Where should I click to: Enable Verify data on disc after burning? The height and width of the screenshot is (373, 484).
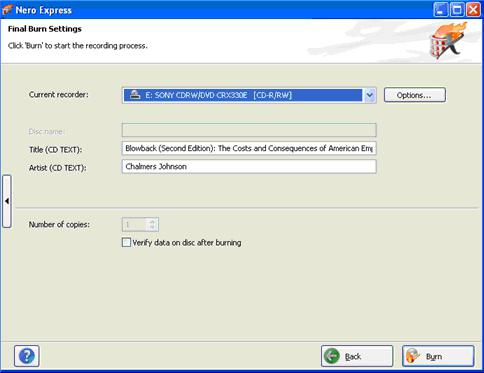pyautogui.click(x=126, y=242)
